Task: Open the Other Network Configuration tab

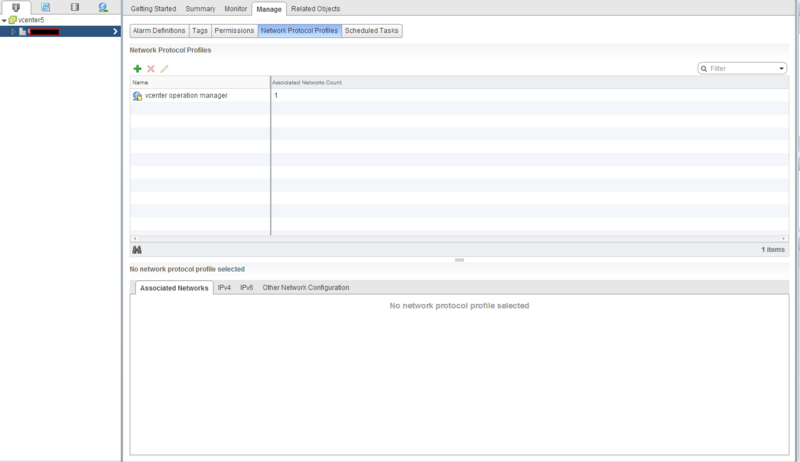Action: (305, 288)
